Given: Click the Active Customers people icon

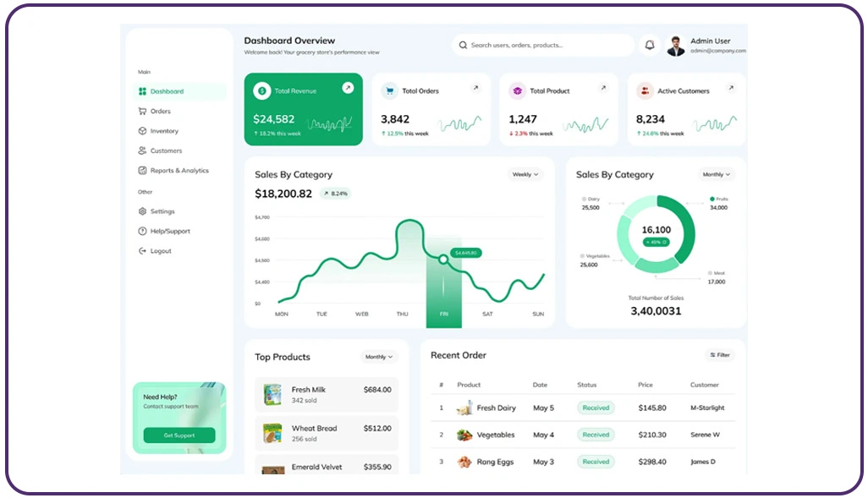Looking at the screenshot, I should point(645,90).
